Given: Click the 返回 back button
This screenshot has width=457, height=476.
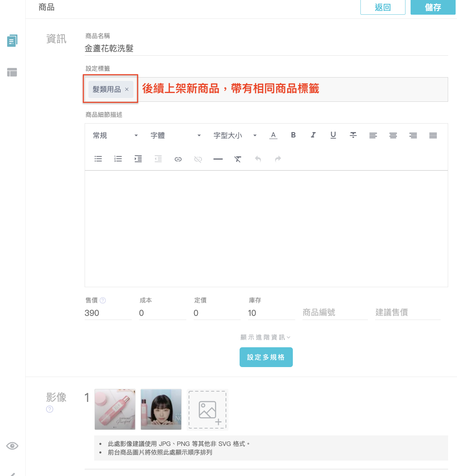Looking at the screenshot, I should click(x=383, y=7).
